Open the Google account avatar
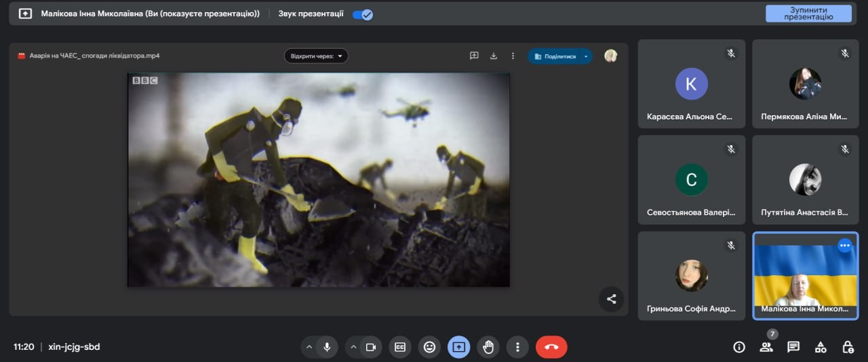 click(611, 56)
